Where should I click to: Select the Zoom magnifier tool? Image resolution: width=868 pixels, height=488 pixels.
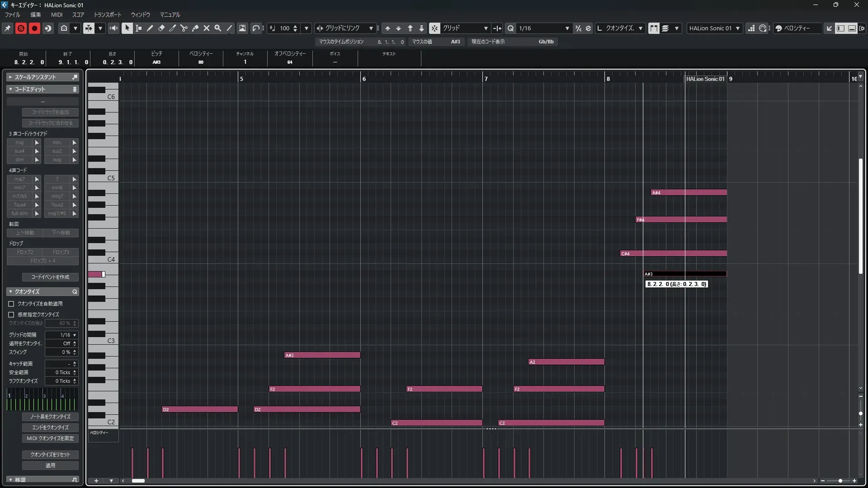217,28
